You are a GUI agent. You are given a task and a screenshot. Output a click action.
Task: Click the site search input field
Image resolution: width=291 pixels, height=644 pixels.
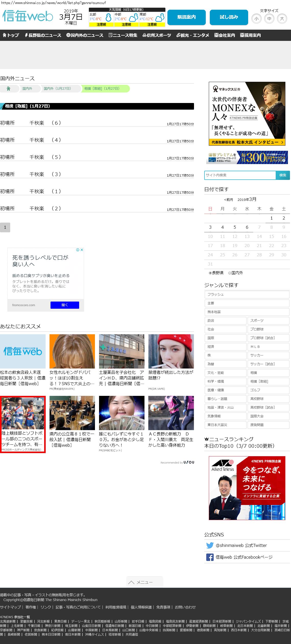pos(240,175)
